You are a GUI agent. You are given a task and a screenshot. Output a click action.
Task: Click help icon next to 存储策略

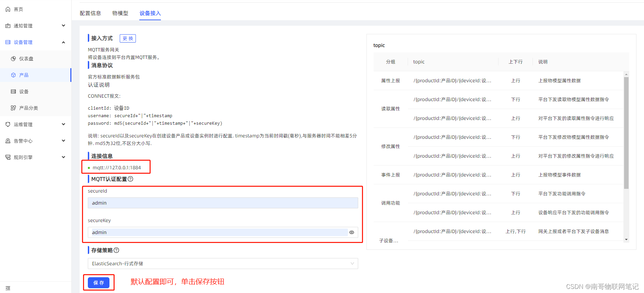(116, 250)
